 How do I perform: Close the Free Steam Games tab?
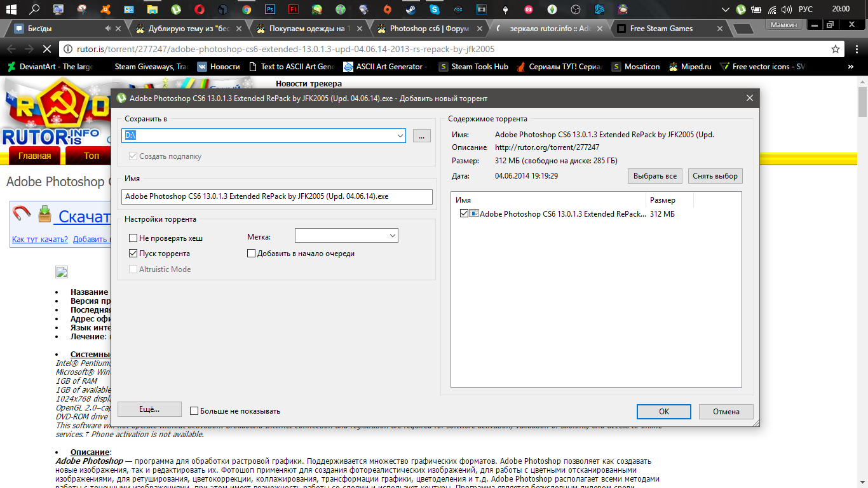click(719, 29)
